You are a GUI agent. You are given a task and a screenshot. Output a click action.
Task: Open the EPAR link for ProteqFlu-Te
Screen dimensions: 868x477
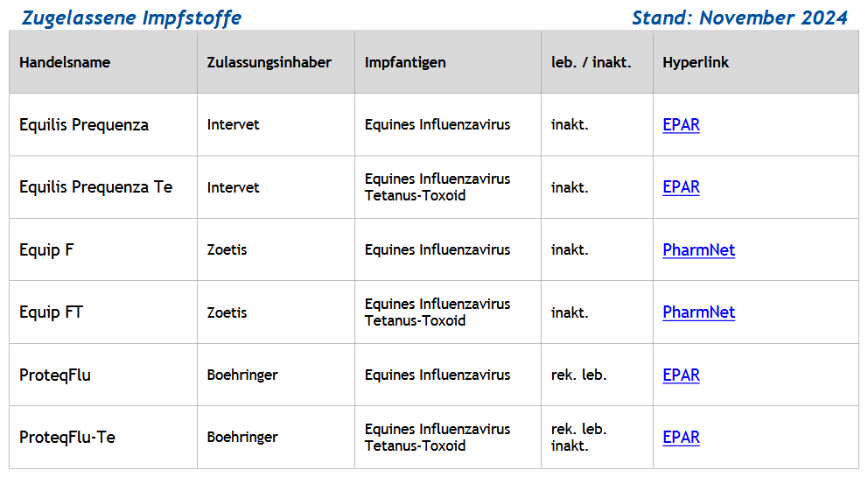[x=681, y=438]
